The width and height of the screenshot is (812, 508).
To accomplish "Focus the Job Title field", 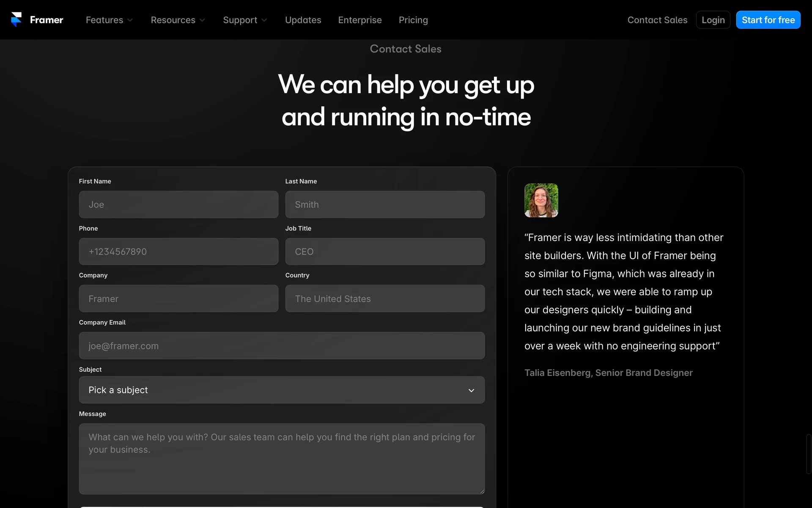I will [x=385, y=251].
